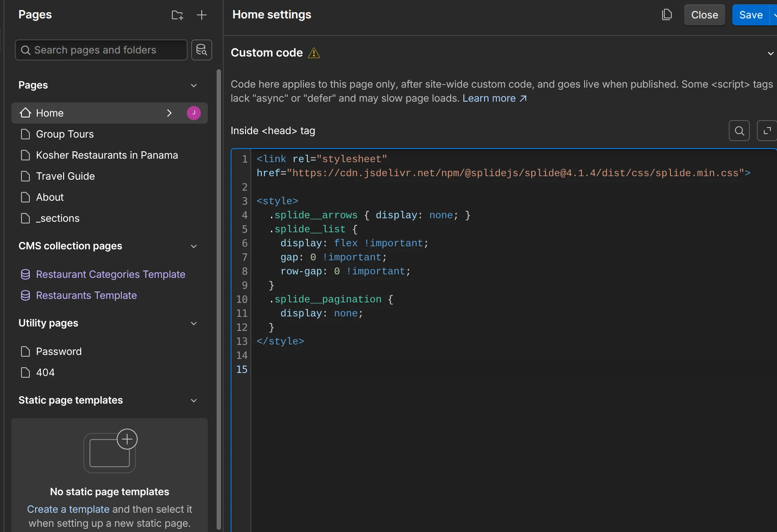Click the "Inside <head> tag" label
Image resolution: width=777 pixels, height=532 pixels.
tap(273, 131)
